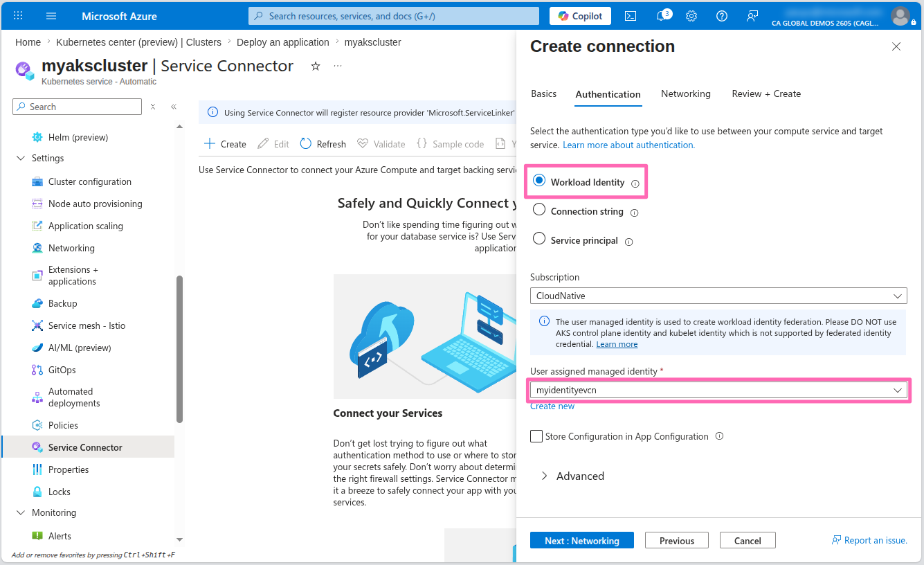Enable Store Configuration in App Configuration checkbox
The image size is (924, 565).
(536, 436)
